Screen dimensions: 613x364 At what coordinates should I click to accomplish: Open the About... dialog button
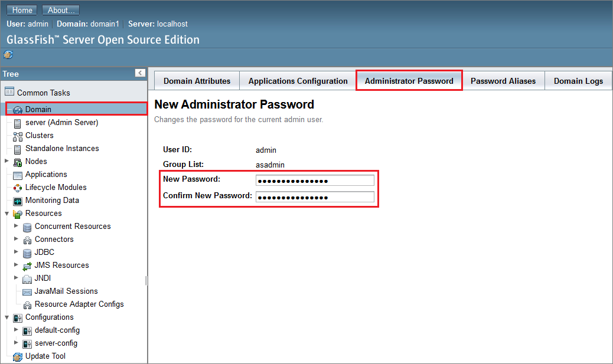click(x=61, y=10)
